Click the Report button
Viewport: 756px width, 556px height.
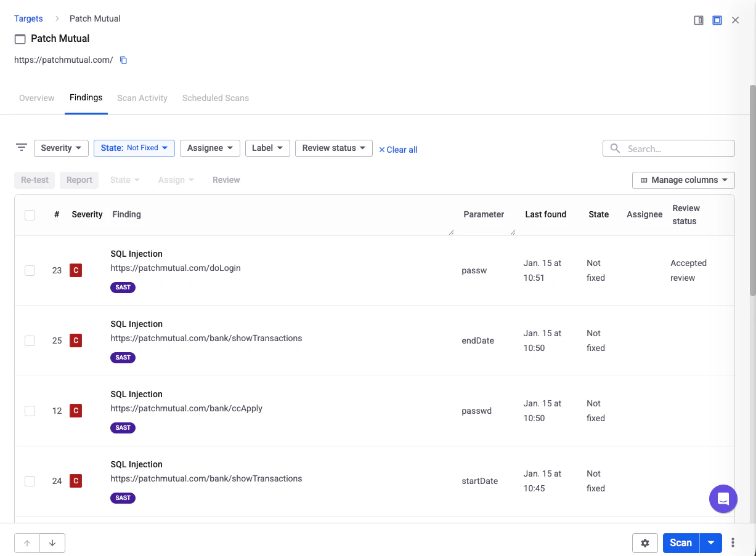[79, 180]
